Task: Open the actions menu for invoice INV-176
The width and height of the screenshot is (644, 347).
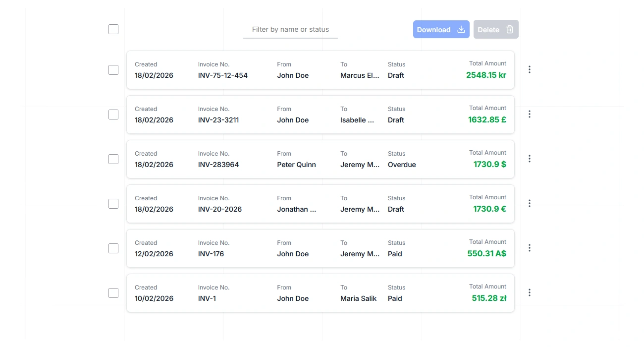Action: click(x=529, y=248)
